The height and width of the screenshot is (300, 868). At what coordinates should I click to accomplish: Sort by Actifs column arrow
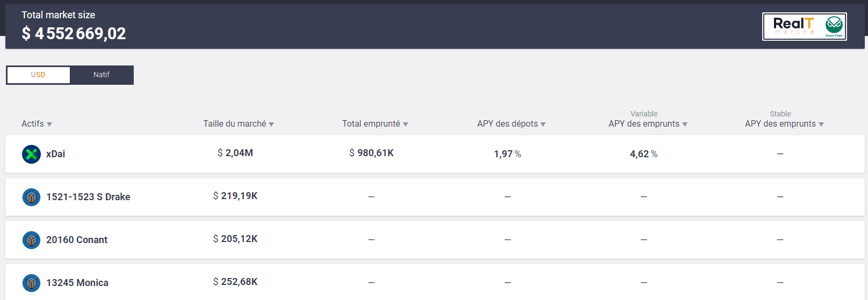[49, 125]
